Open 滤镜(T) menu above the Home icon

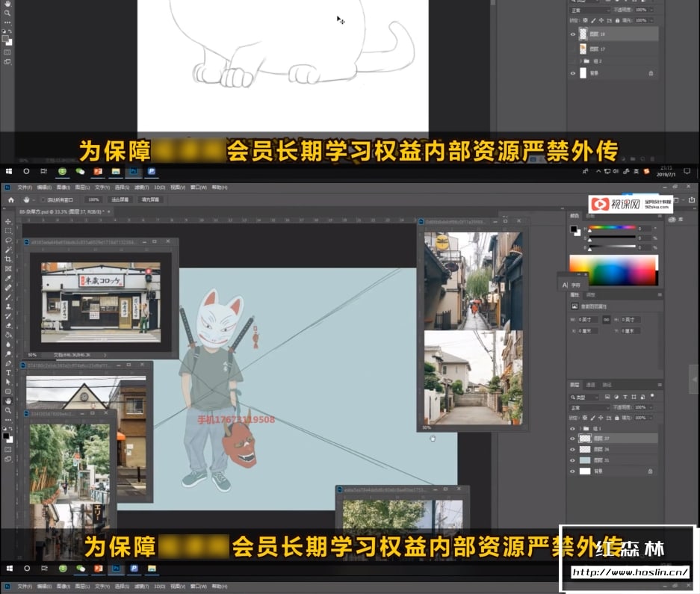pos(141,188)
